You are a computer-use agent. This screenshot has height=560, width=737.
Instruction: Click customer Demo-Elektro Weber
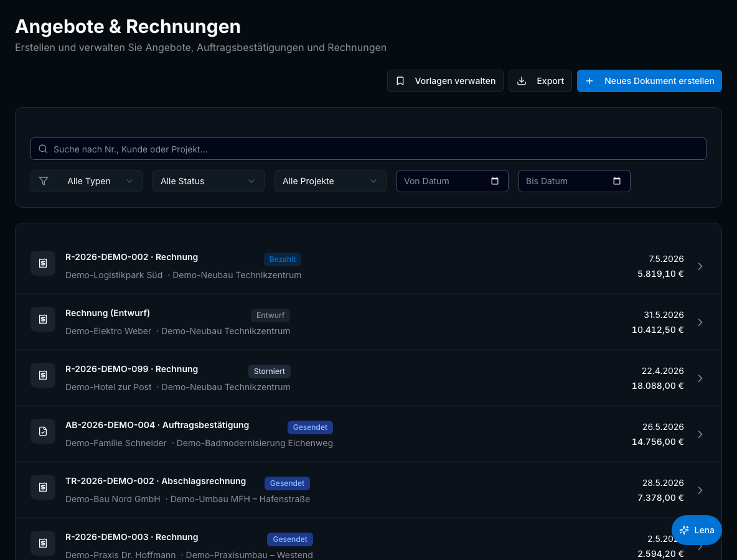[108, 331]
